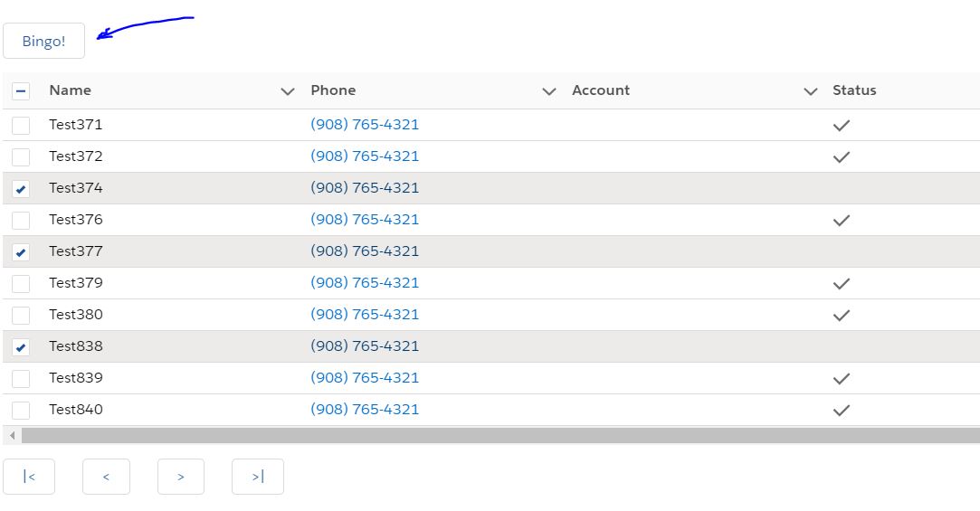This screenshot has height=511, width=980.
Task: Click the status checkmark for Test371
Action: click(842, 125)
